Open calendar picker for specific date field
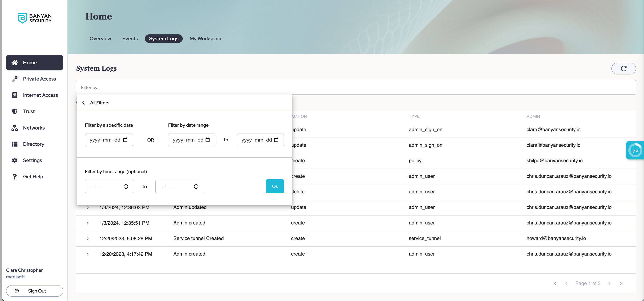 [125, 140]
